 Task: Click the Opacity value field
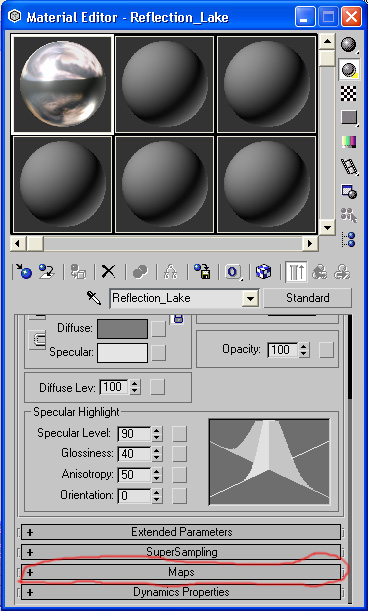tap(282, 350)
